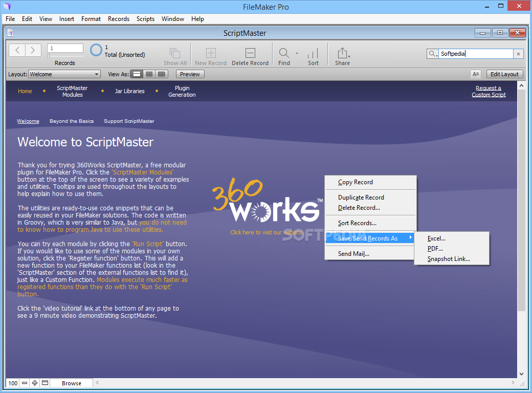Click the Welcome sub-navigation link

point(28,121)
